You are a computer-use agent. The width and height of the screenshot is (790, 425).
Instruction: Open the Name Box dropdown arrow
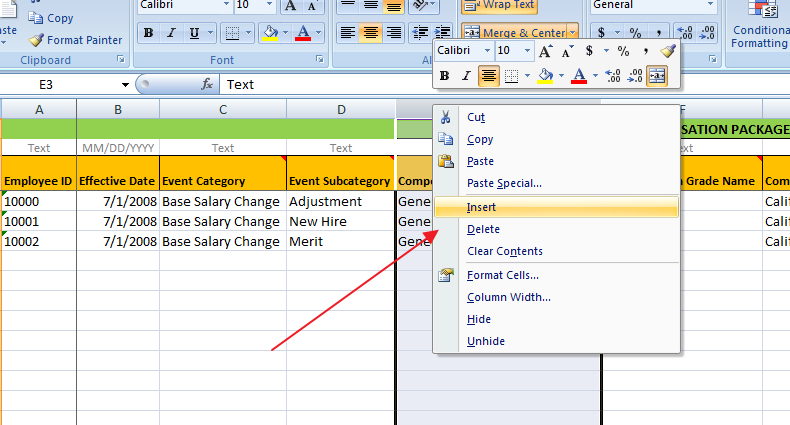125,85
